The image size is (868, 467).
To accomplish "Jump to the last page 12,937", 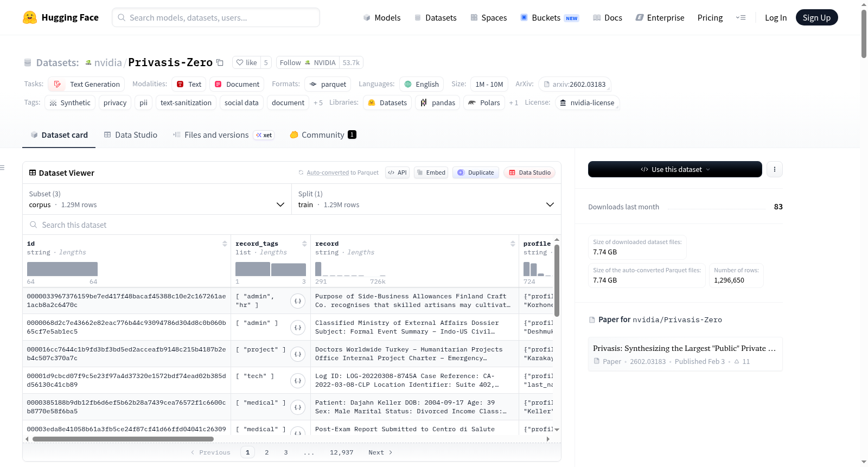I will pos(342,452).
